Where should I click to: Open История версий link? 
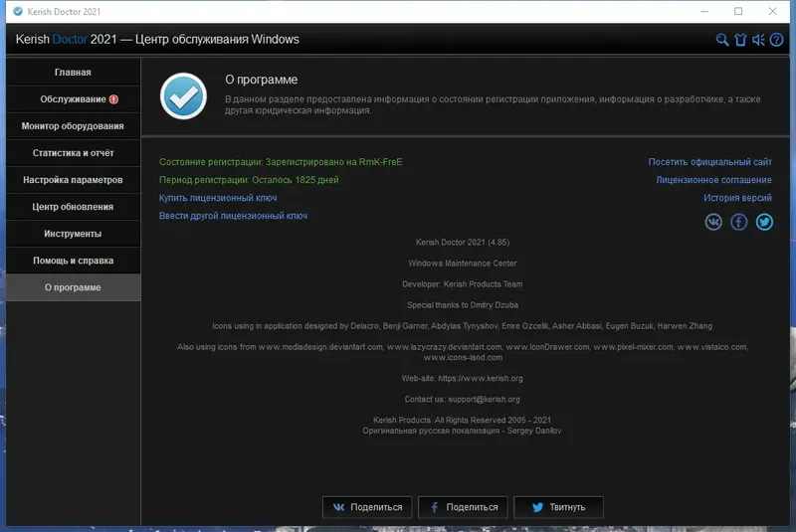click(737, 198)
